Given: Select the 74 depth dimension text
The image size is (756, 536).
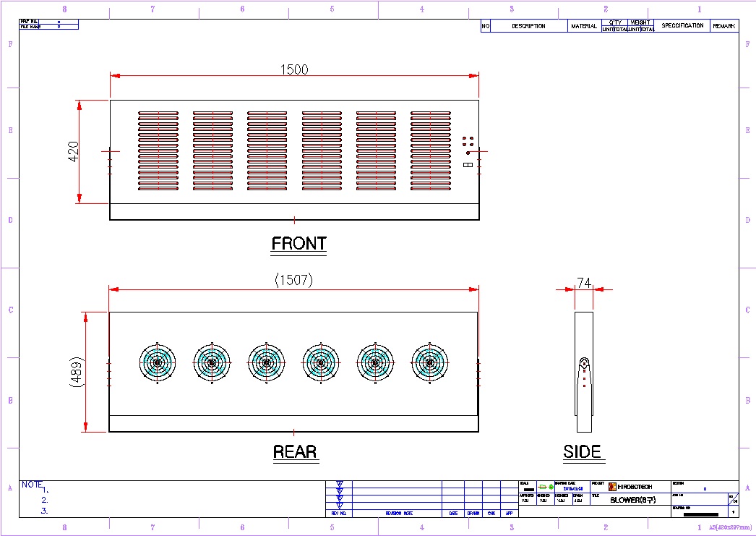Looking at the screenshot, I should 584,284.
